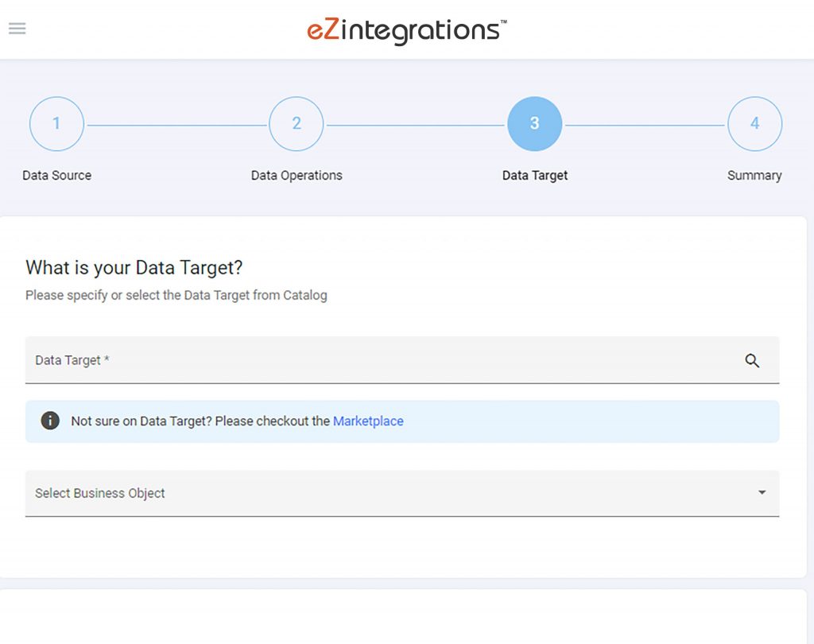Jump to step 4 circle
Screen dimensions: 814x644
(754, 124)
